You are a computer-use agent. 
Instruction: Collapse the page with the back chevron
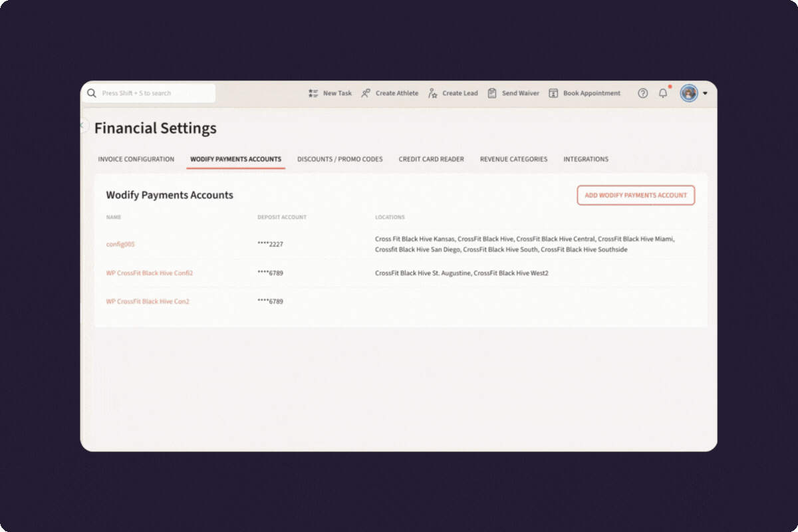tap(82, 125)
